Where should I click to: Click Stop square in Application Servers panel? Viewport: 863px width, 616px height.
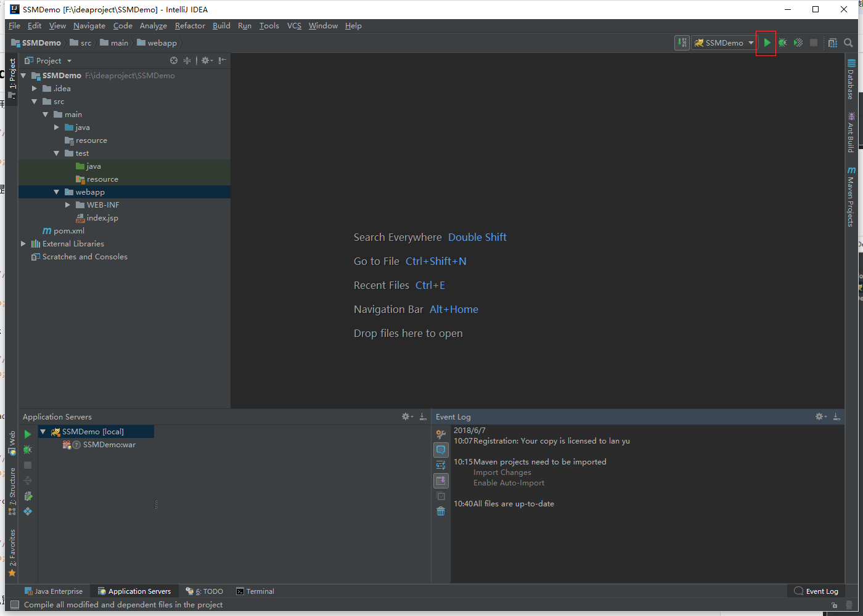tap(27, 465)
